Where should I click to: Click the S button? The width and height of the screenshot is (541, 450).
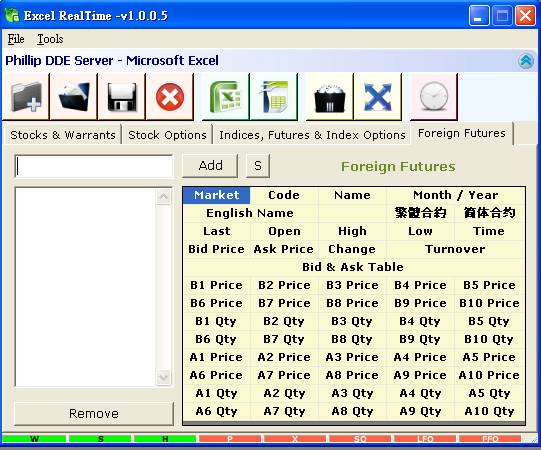pos(258,166)
